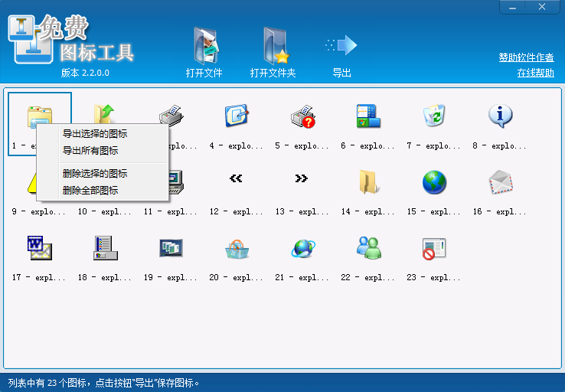Viewport: 565px width, 392px height.
Task: Select icon 7 recycle bin
Action: 434,116
